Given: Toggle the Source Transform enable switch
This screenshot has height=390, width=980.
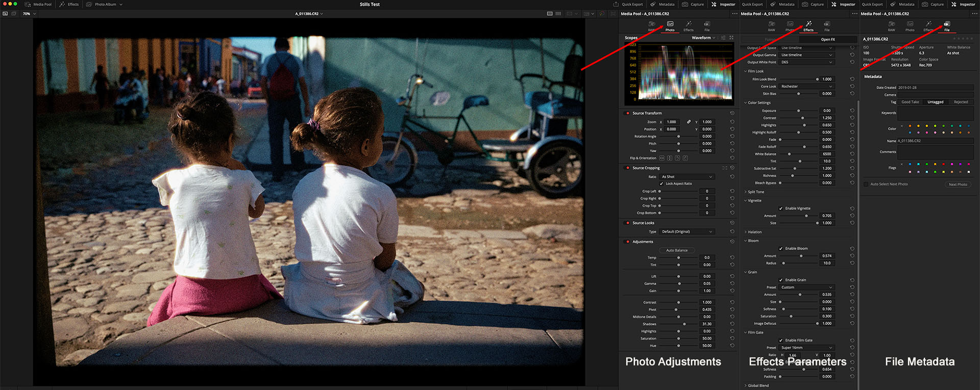Looking at the screenshot, I should 627,113.
